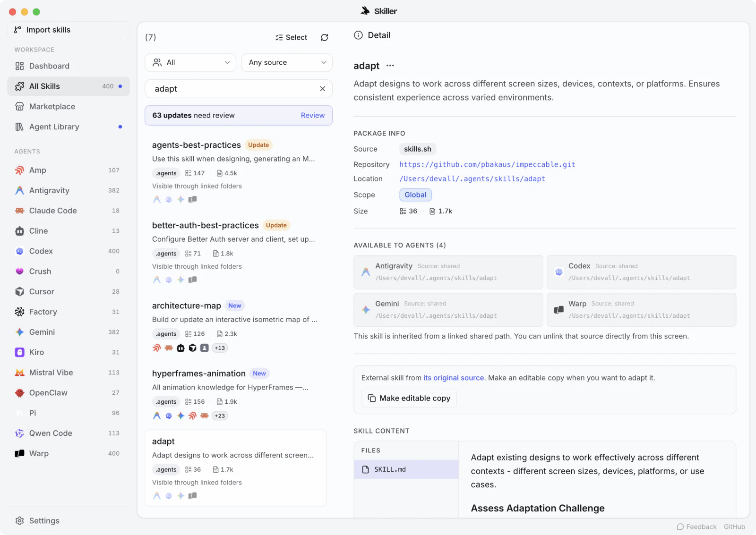The height and width of the screenshot is (535, 756).
Task: Open the Kiro agent
Action: point(69,352)
